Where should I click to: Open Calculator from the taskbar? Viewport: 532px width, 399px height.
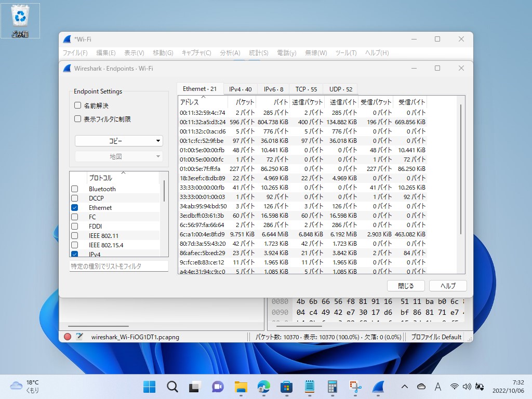point(332,387)
